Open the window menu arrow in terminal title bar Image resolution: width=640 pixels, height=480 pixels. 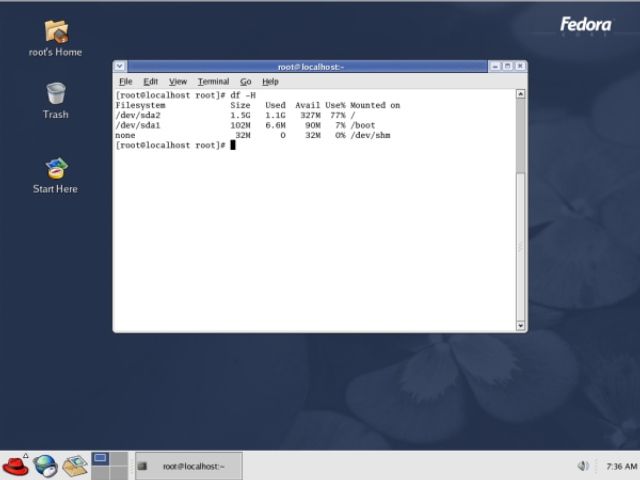pos(120,66)
